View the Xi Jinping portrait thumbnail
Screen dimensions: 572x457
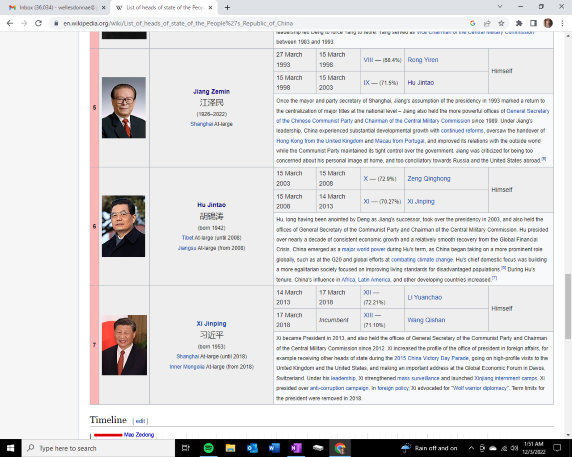click(124, 345)
